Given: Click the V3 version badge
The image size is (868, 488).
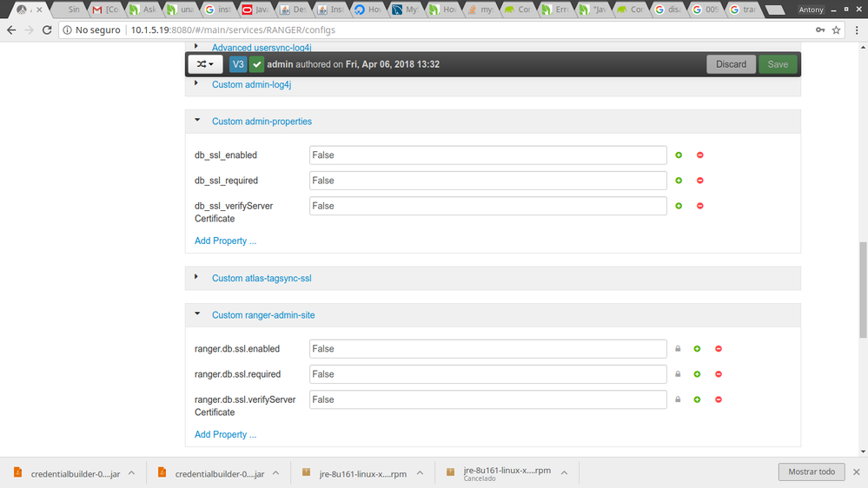Looking at the screenshot, I should coord(238,64).
